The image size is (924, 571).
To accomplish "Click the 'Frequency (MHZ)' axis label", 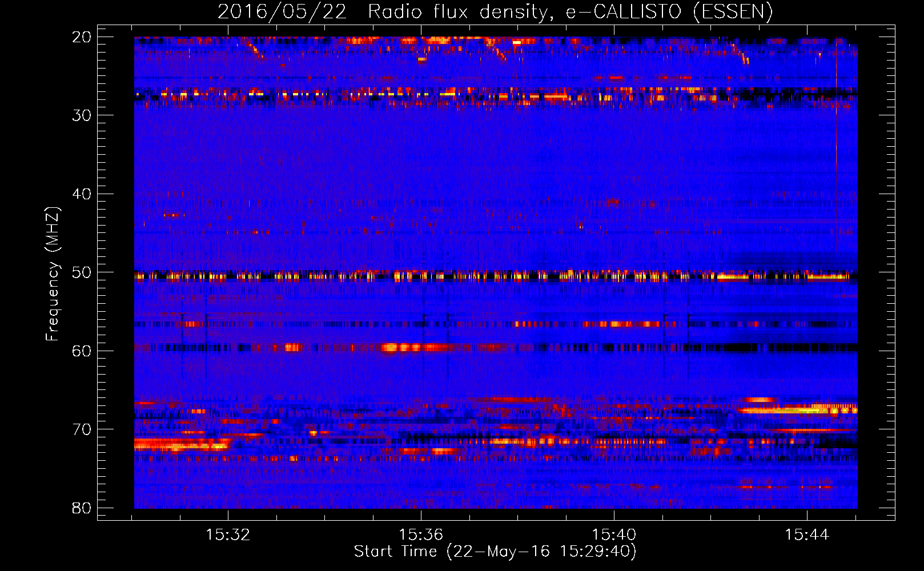I will tap(53, 274).
